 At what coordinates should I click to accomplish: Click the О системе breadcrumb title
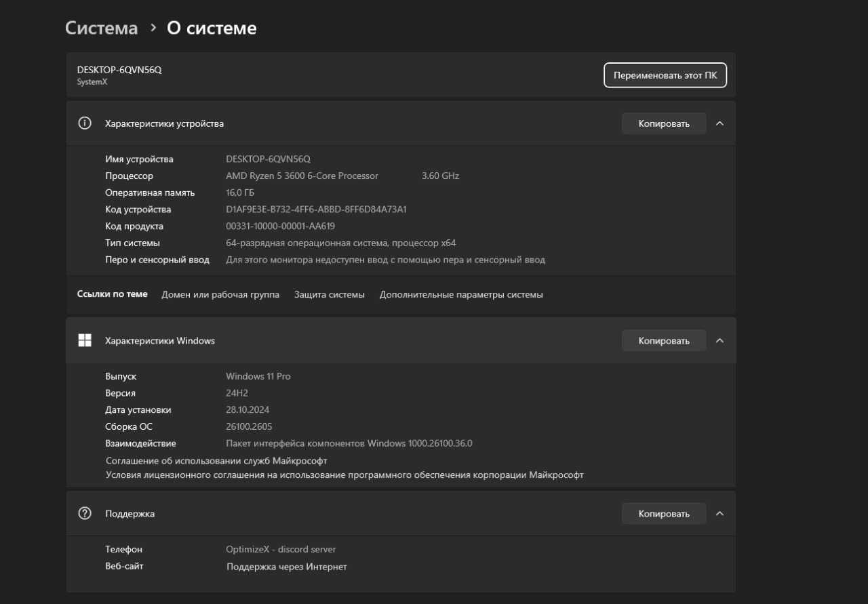click(212, 28)
